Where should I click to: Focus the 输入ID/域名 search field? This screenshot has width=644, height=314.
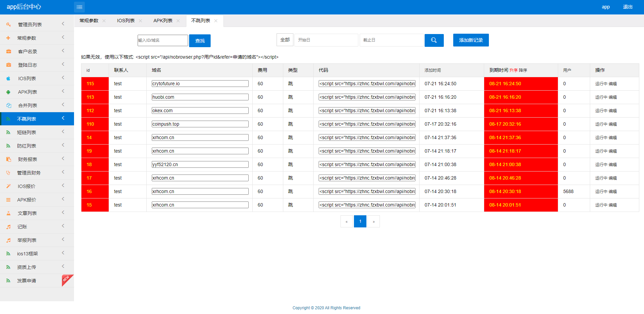(163, 40)
